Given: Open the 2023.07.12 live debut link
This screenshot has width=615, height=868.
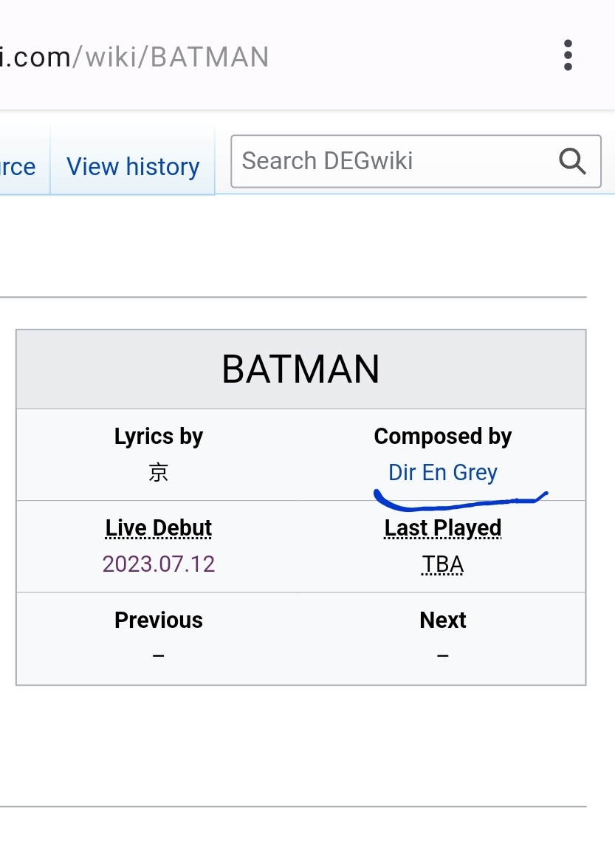Looking at the screenshot, I should (x=158, y=564).
